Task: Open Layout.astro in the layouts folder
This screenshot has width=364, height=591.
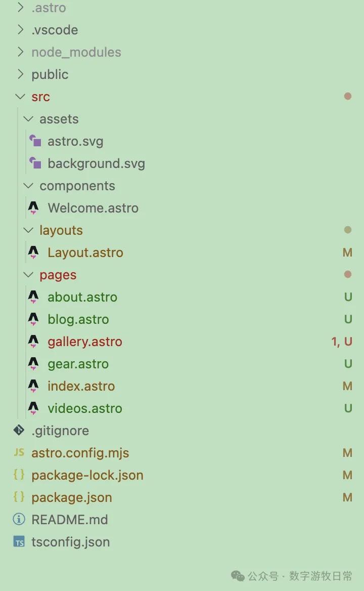Action: (85, 252)
